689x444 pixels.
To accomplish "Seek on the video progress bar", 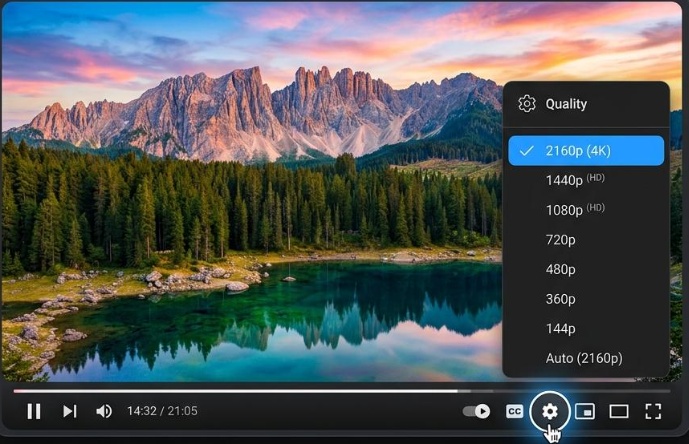I will click(x=341, y=390).
